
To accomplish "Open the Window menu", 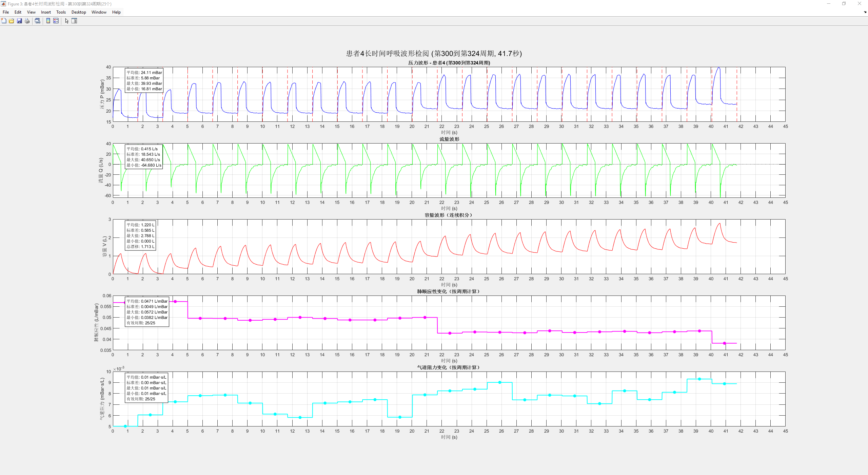I will click(99, 12).
